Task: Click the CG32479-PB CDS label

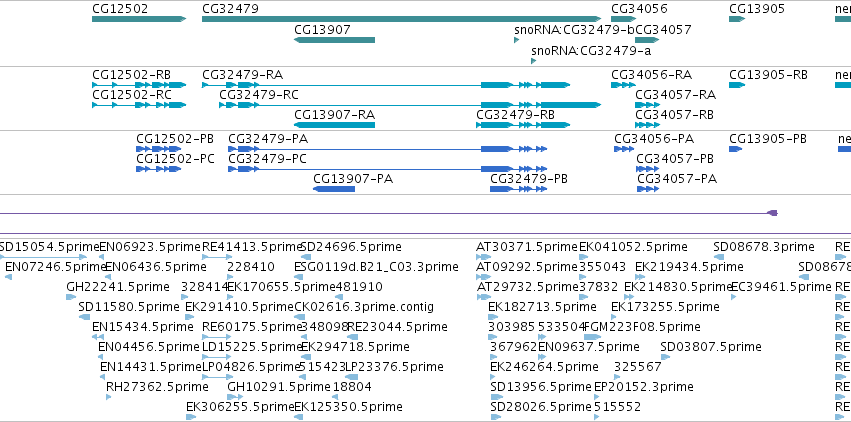Action: click(529, 178)
